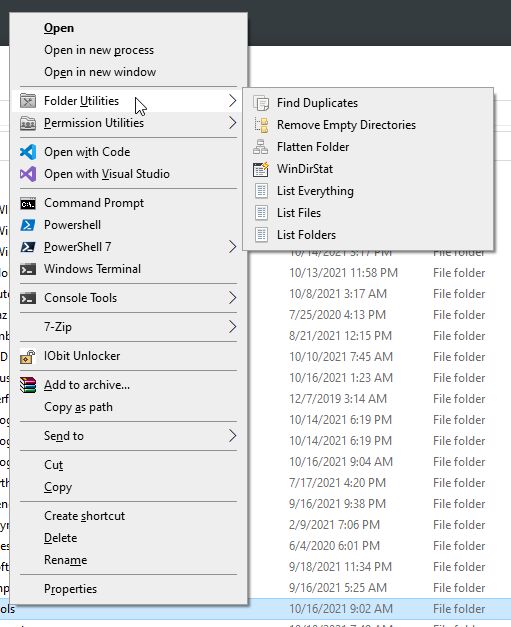Launch Command Prompt here
Screen dimensions: 511x627
coord(94,203)
